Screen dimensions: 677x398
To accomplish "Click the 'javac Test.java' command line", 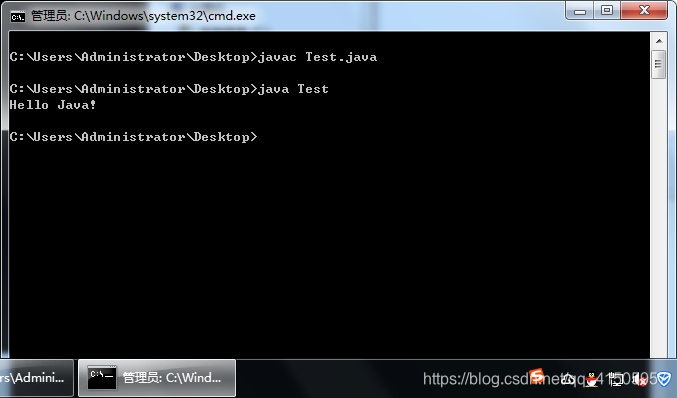I will pos(193,57).
